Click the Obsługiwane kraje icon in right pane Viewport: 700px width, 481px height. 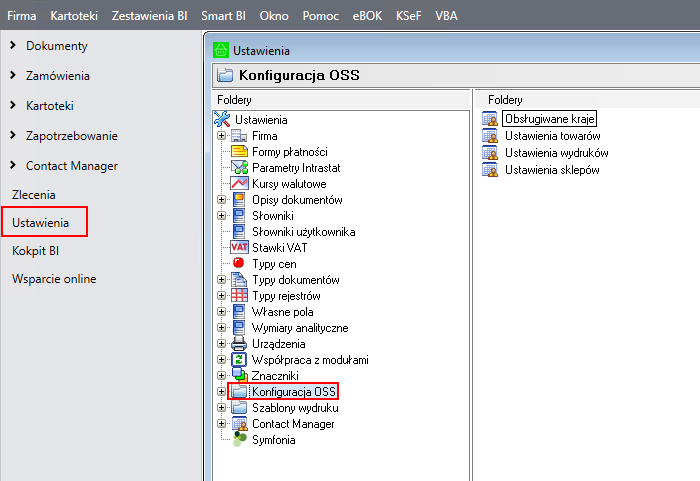tap(490, 120)
